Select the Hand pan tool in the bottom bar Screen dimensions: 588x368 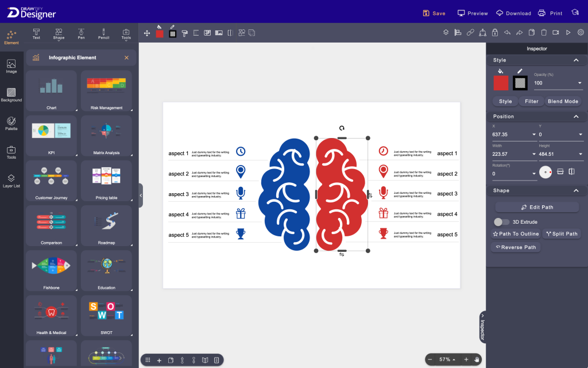(477, 359)
